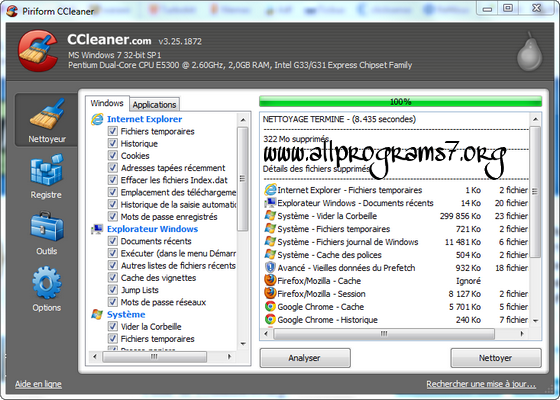Click 299 856 Ko size value
Screen dimensions: 560x400
pyautogui.click(x=460, y=216)
